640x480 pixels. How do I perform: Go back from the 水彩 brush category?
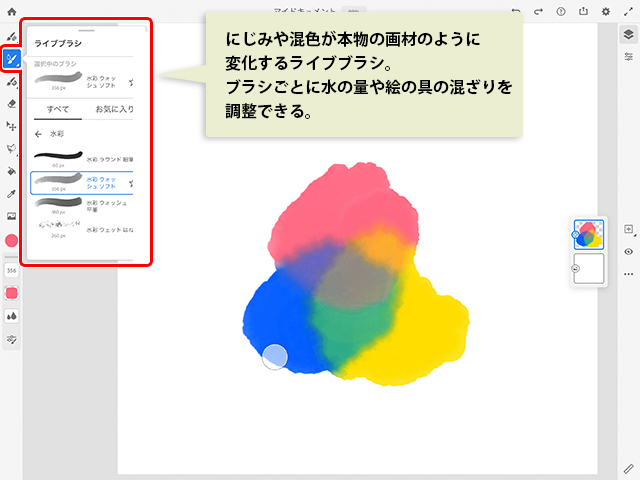[x=38, y=134]
